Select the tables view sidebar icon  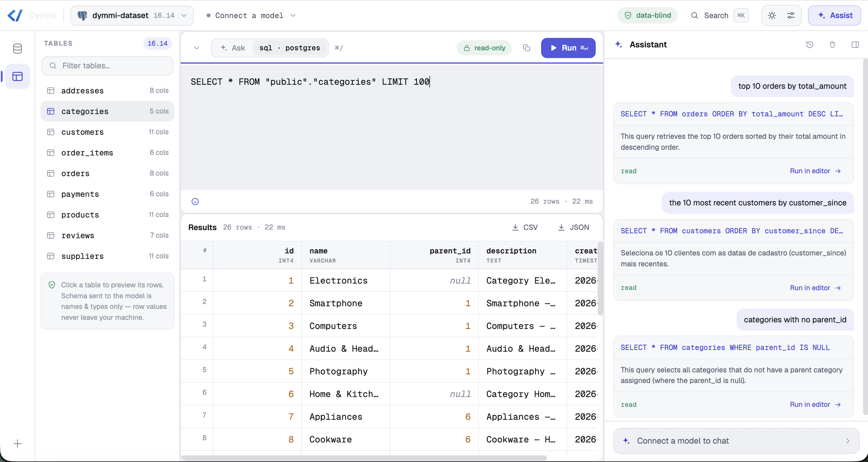pyautogui.click(x=18, y=76)
